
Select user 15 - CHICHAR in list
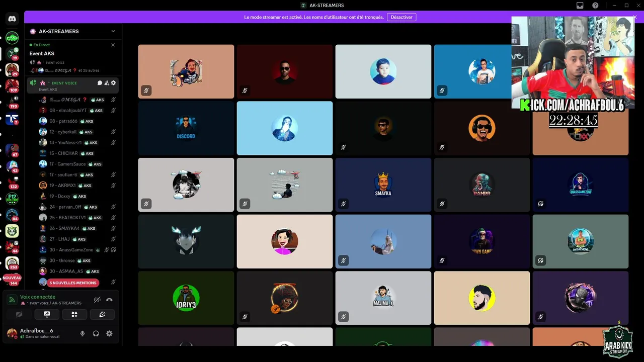point(77,153)
